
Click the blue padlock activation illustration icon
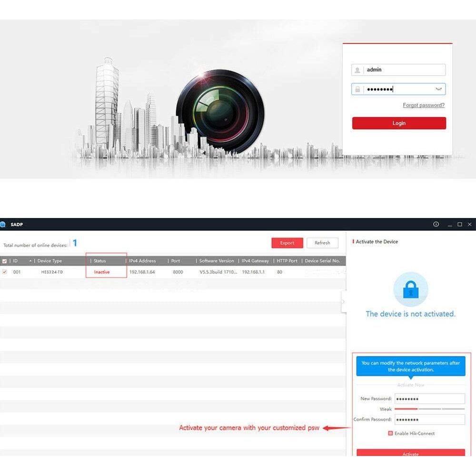click(x=411, y=289)
